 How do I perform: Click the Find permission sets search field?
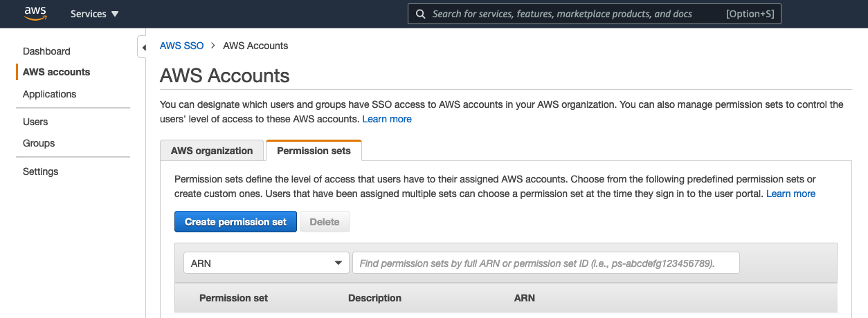[545, 263]
